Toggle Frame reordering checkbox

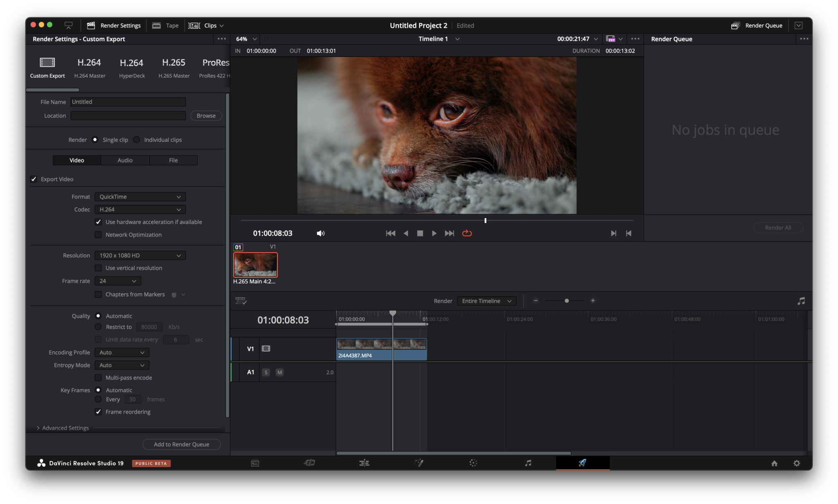[98, 412]
